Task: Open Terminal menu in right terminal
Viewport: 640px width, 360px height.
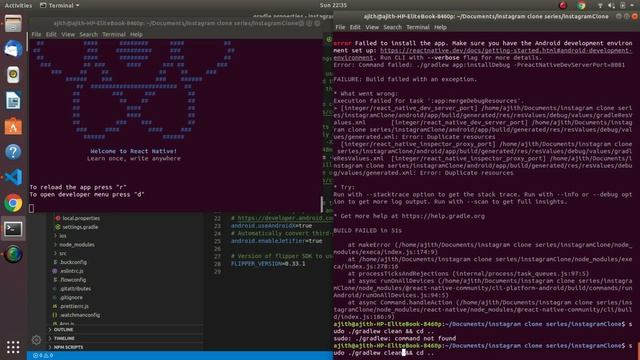Action: point(418,27)
